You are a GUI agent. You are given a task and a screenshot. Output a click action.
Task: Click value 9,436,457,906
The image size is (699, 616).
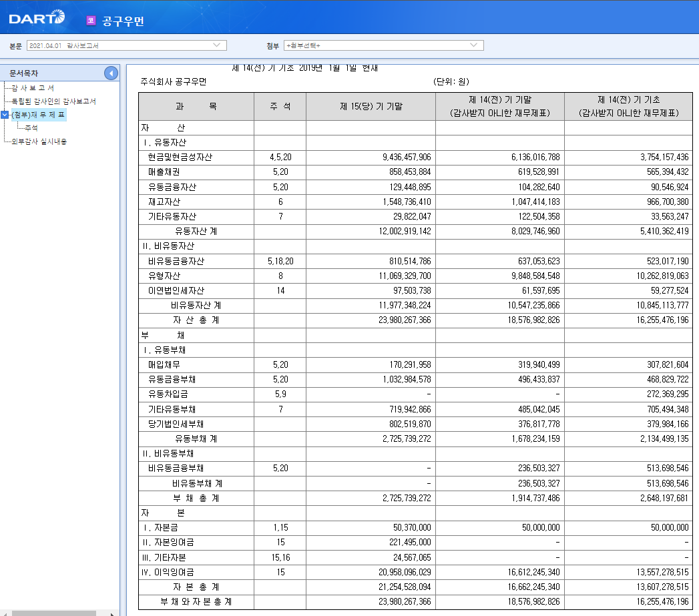click(x=407, y=158)
